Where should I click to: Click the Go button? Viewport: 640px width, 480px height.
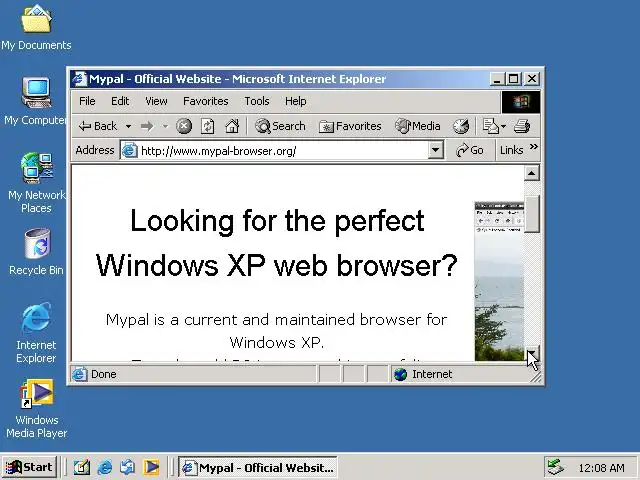click(470, 151)
